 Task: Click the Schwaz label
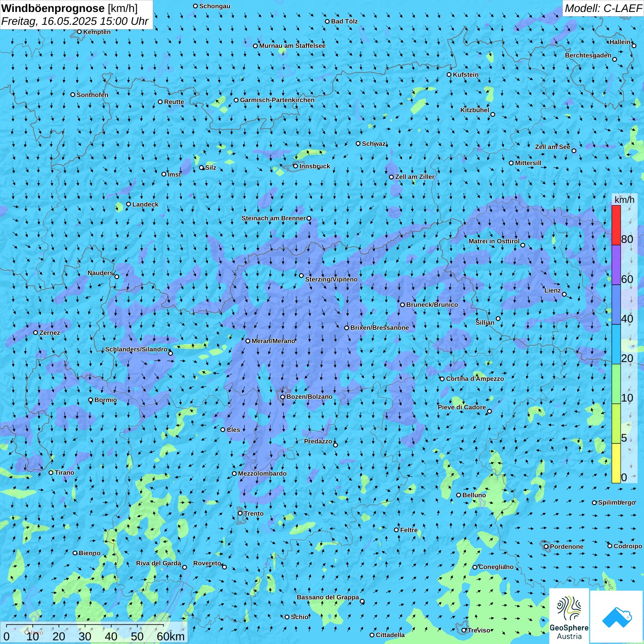374,144
